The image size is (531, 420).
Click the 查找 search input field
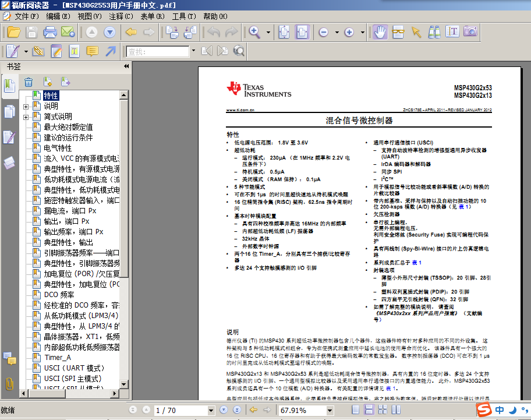pos(157,51)
